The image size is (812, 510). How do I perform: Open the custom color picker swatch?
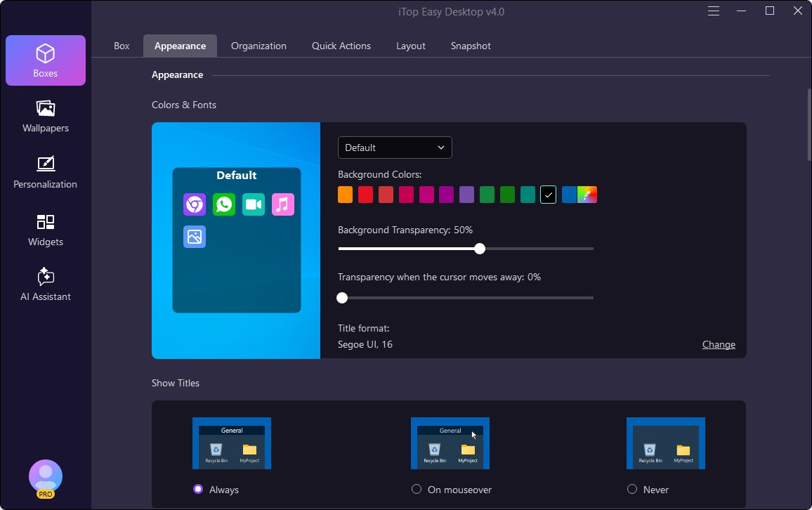point(587,195)
